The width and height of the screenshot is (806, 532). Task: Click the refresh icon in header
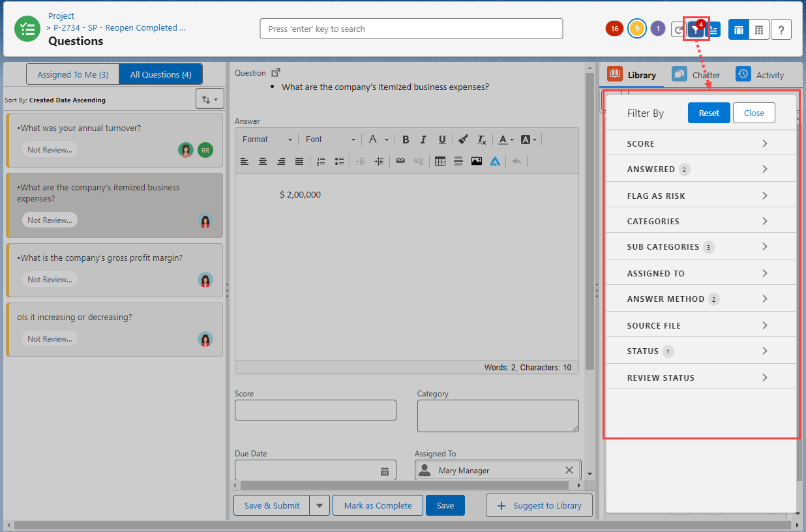point(678,29)
